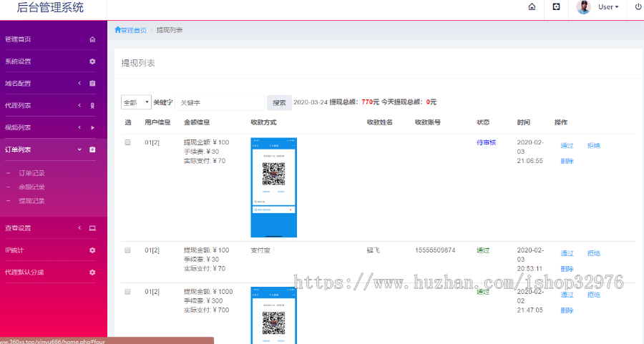Expand the 代理列表 chevron
Viewport: 644px width, 344px height.
click(x=79, y=106)
